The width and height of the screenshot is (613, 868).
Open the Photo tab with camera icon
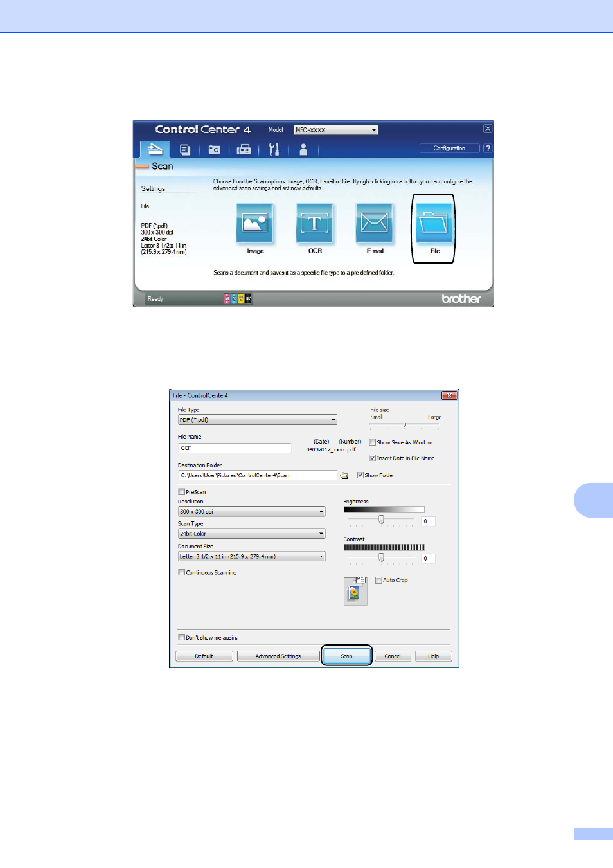215,150
